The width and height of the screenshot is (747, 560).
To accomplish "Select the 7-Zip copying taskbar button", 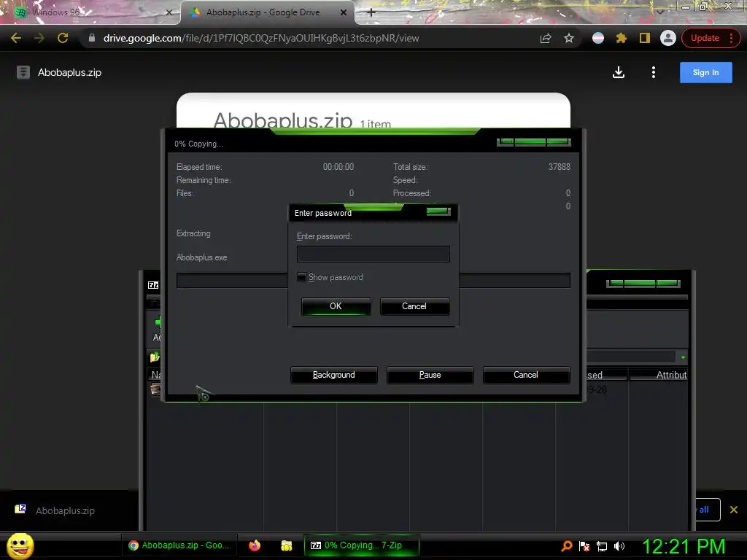I will [x=362, y=545].
